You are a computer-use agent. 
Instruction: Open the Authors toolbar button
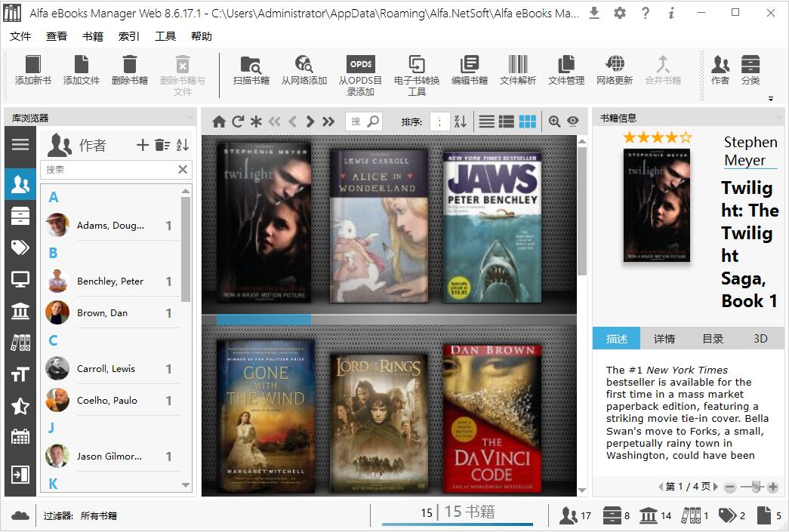click(x=720, y=70)
